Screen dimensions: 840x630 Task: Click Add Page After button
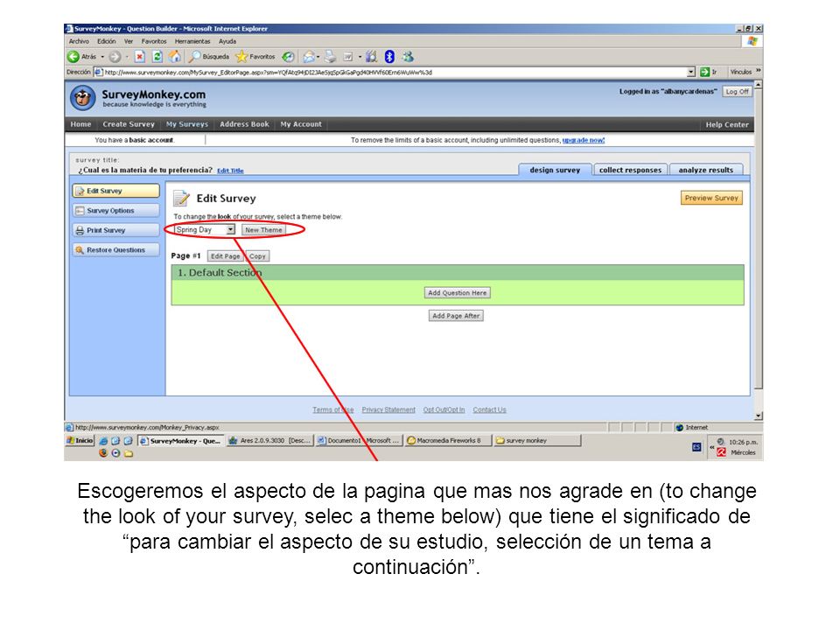[x=456, y=316]
